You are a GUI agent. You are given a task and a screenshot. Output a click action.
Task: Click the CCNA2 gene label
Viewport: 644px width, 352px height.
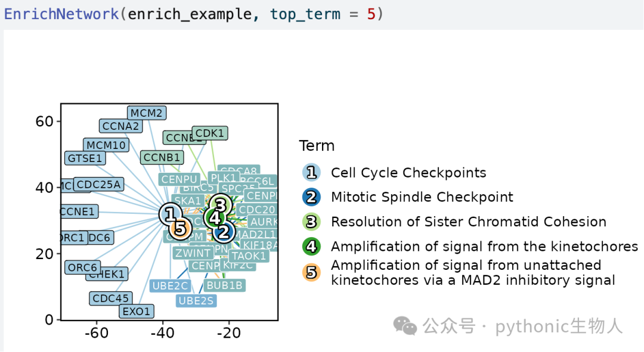120,126
